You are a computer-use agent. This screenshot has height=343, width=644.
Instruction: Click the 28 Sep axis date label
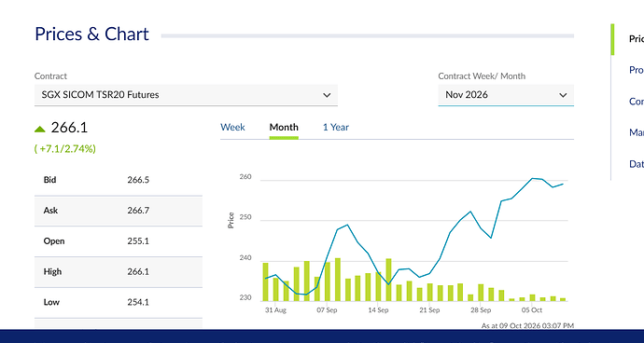pyautogui.click(x=481, y=310)
